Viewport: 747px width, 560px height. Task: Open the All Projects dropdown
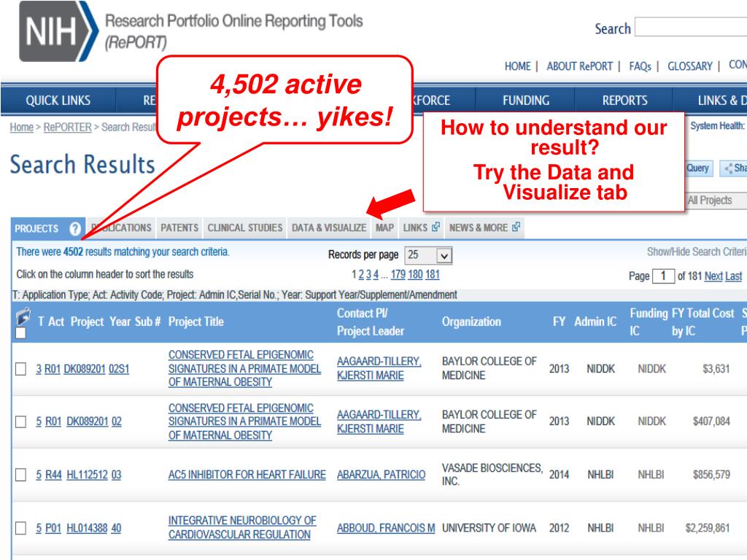pos(716,201)
